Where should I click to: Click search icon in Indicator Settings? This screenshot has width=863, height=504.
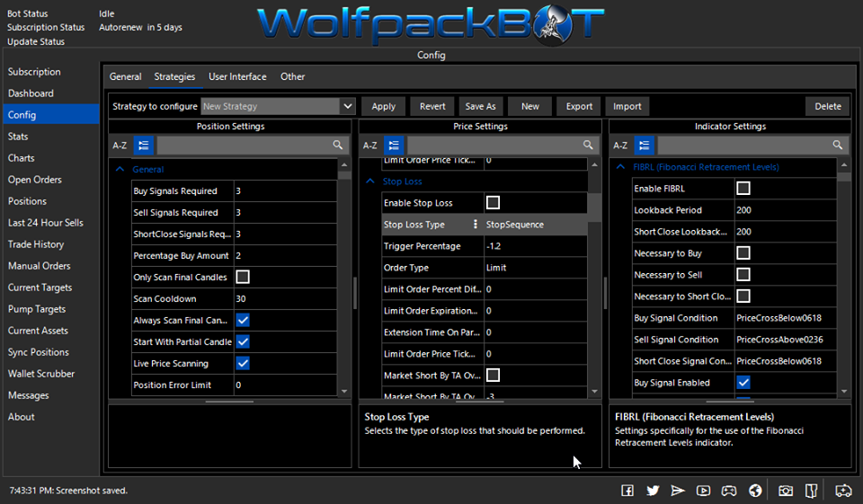pyautogui.click(x=838, y=145)
